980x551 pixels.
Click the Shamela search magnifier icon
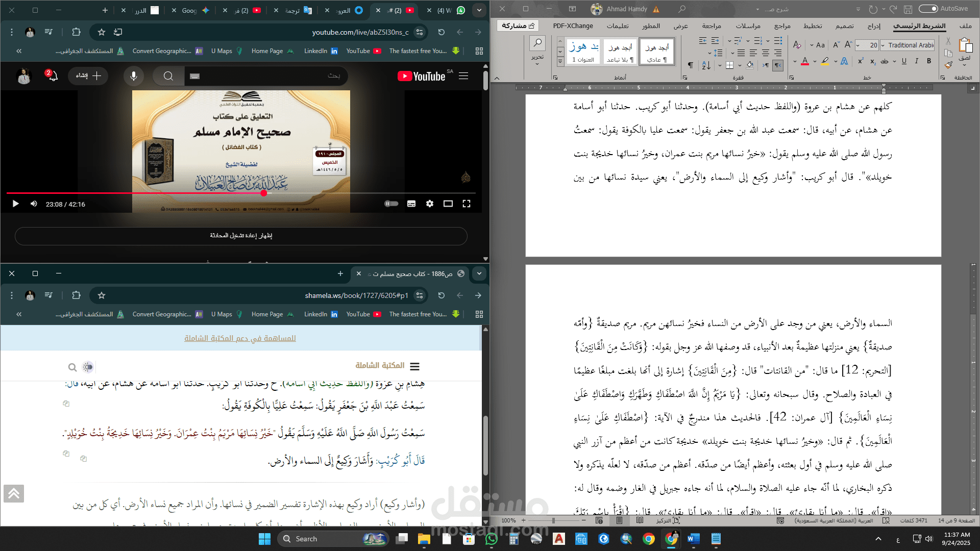[72, 367]
